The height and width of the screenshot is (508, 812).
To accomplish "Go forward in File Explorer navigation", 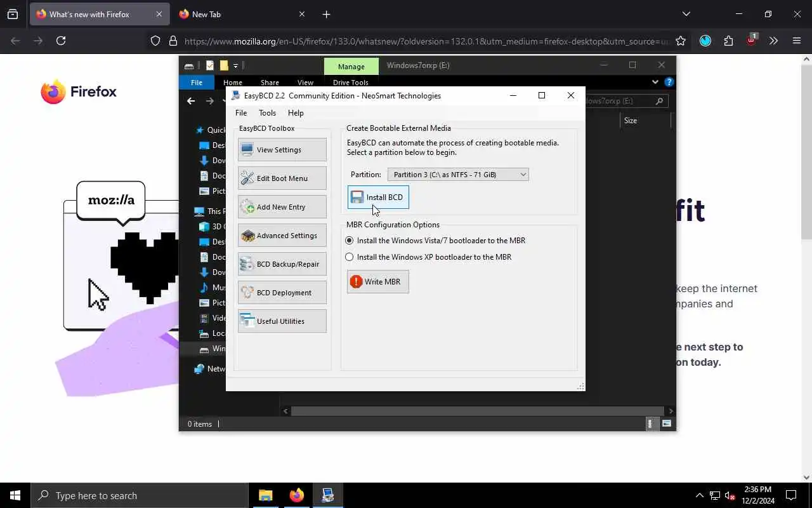I will 209,101.
